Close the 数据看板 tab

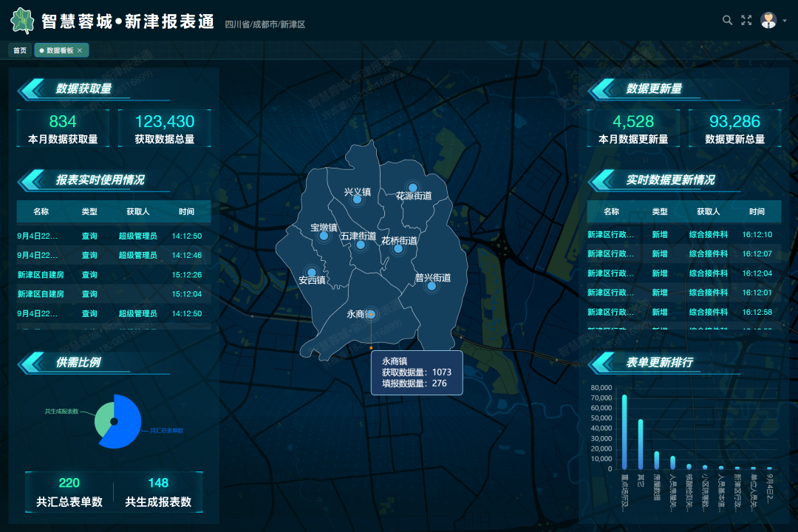80,51
